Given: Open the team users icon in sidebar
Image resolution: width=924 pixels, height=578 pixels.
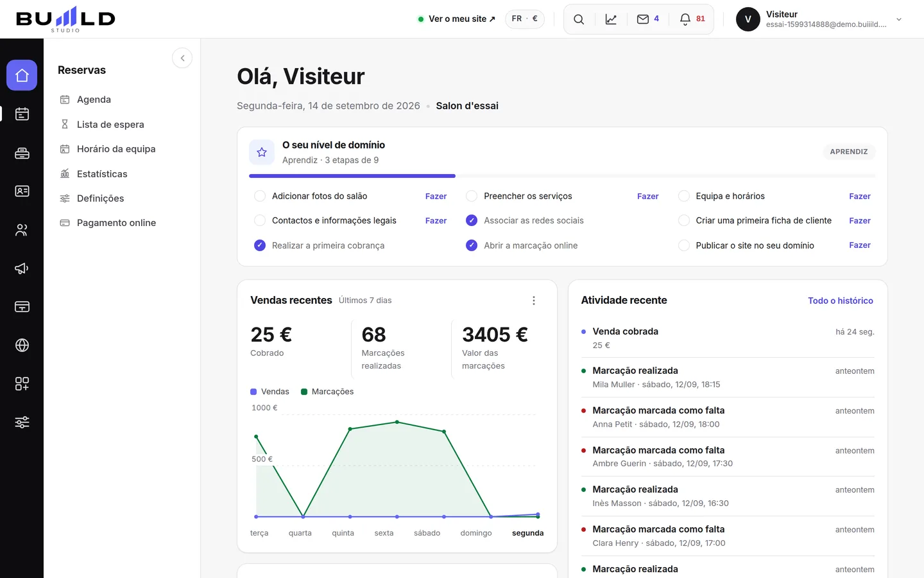Looking at the screenshot, I should (22, 230).
